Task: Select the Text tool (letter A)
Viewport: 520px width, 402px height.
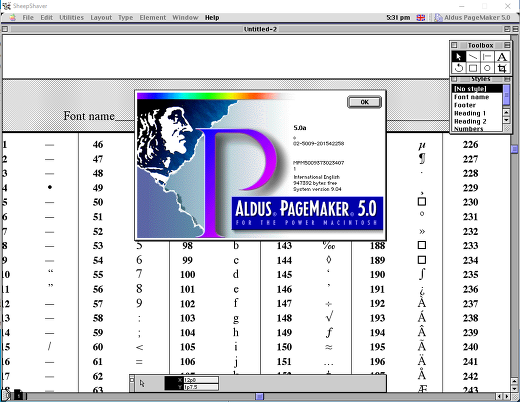Action: pyautogui.click(x=502, y=57)
